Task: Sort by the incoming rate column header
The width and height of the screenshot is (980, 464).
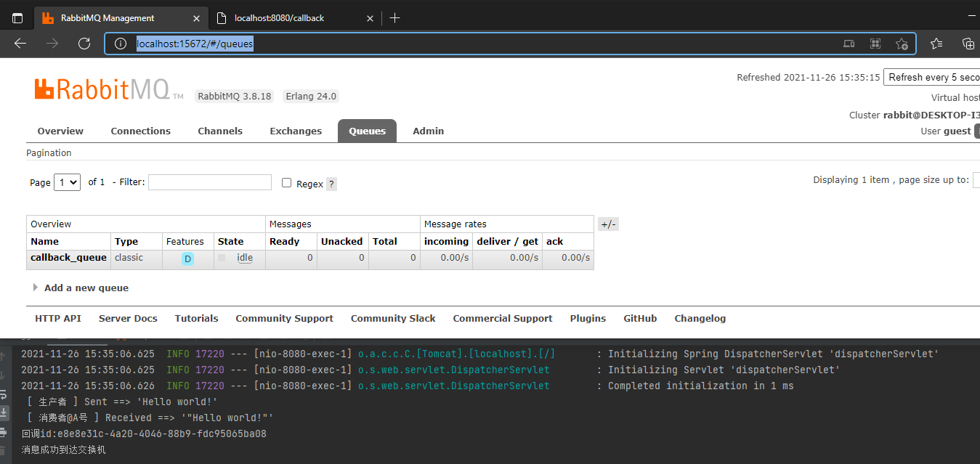Action: click(x=446, y=241)
